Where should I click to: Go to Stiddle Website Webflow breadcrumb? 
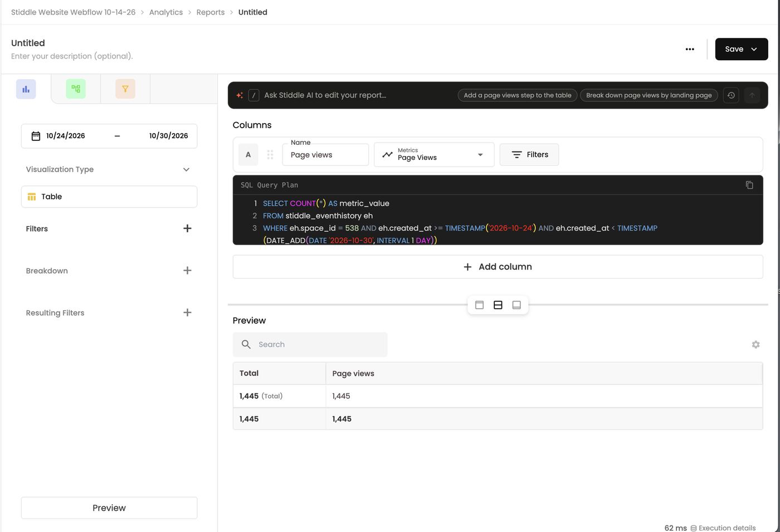[x=73, y=12]
